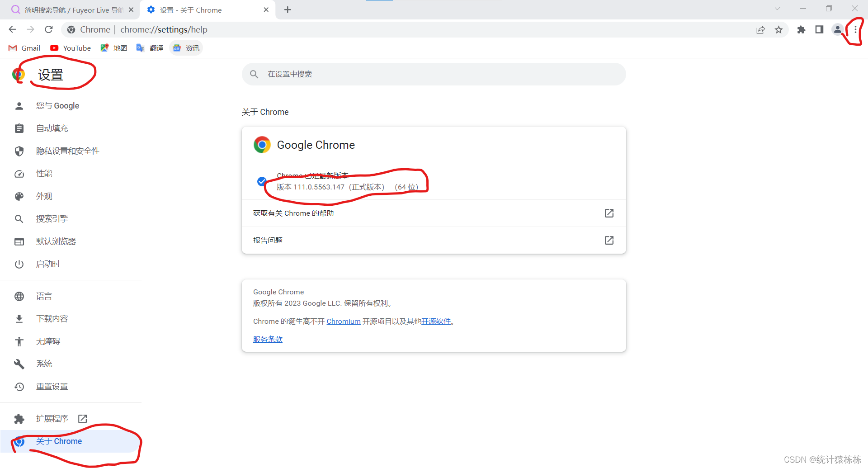The width and height of the screenshot is (868, 468).
Task: Close the 设置 - 关于 Chrome tab
Action: point(266,9)
